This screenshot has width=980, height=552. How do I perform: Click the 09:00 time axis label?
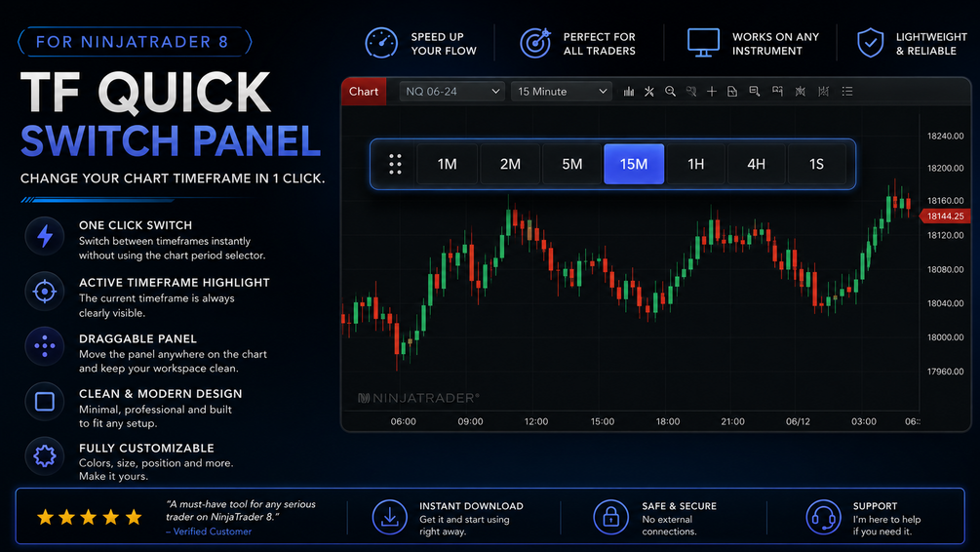[470, 421]
